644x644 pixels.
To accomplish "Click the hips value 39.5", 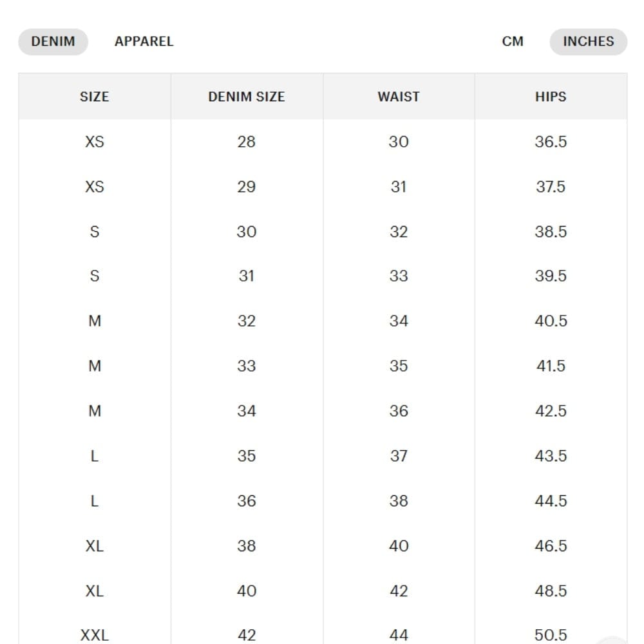I will 550,276.
